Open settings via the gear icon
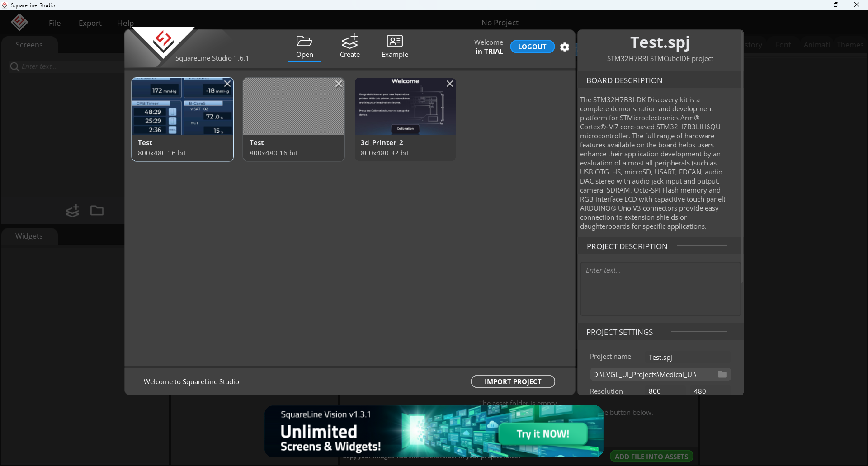Viewport: 868px width, 466px height. [565, 47]
